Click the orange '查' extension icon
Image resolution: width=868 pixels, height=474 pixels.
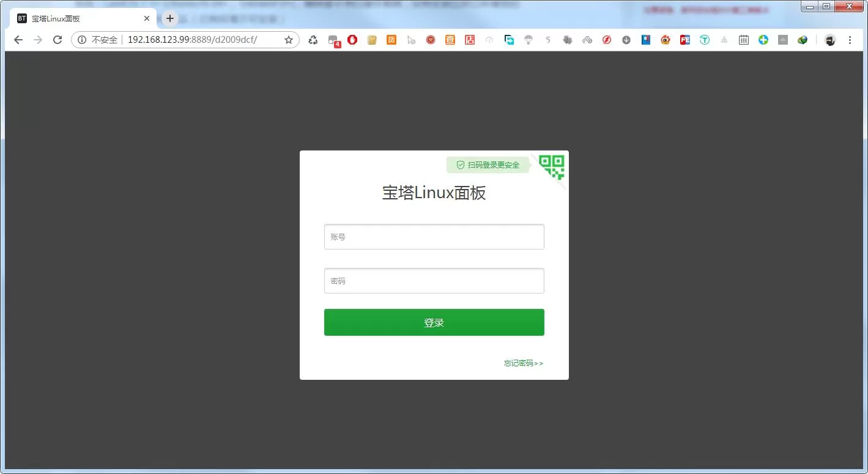[450, 40]
